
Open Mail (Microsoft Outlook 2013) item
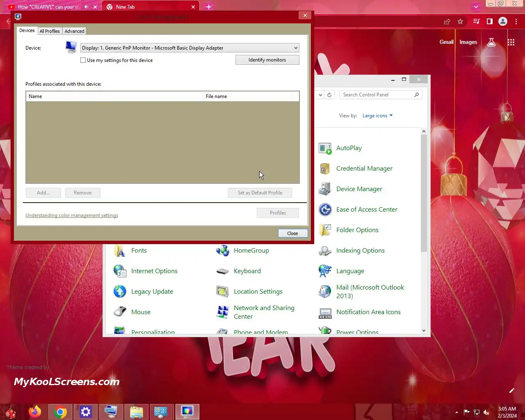pyautogui.click(x=362, y=292)
